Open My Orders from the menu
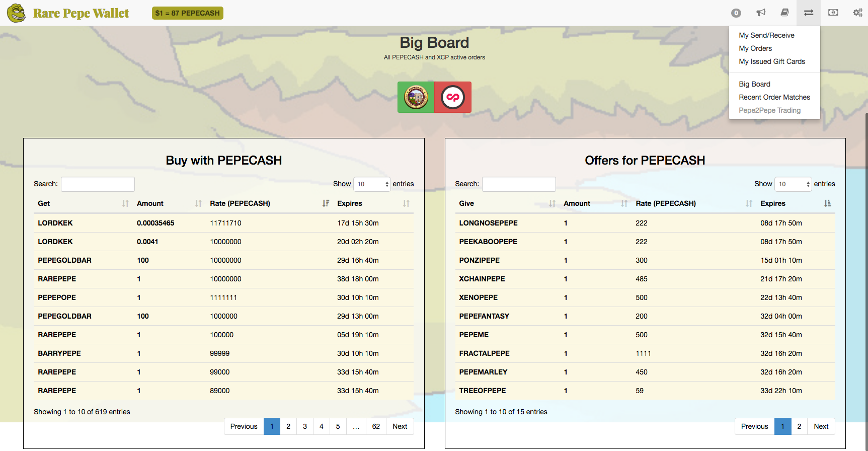 755,48
